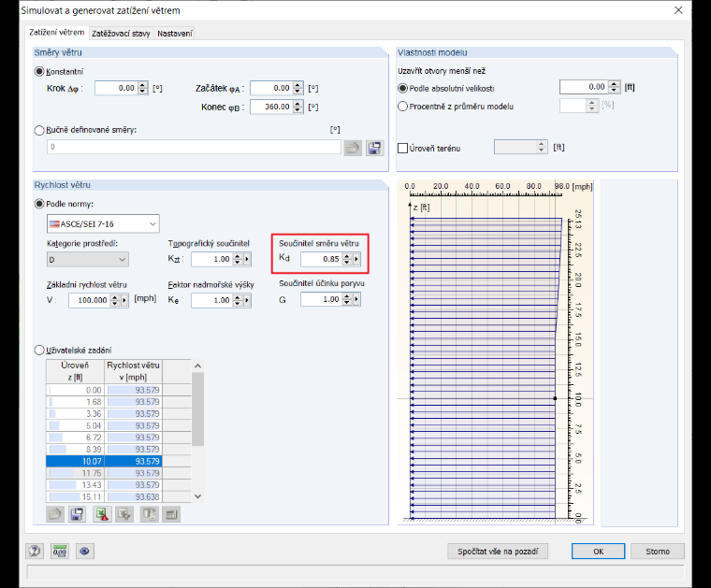
Task: Enable the Úroveň terénu checkbox
Action: click(x=402, y=148)
